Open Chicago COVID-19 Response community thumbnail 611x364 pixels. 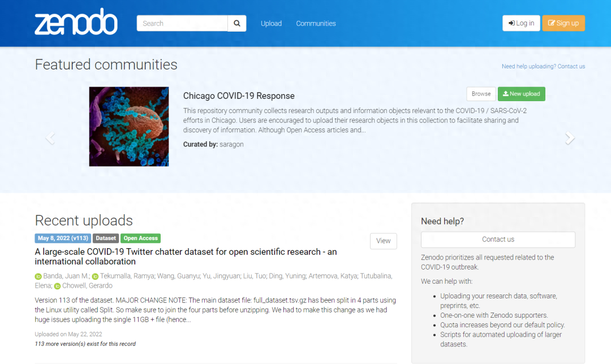click(129, 127)
